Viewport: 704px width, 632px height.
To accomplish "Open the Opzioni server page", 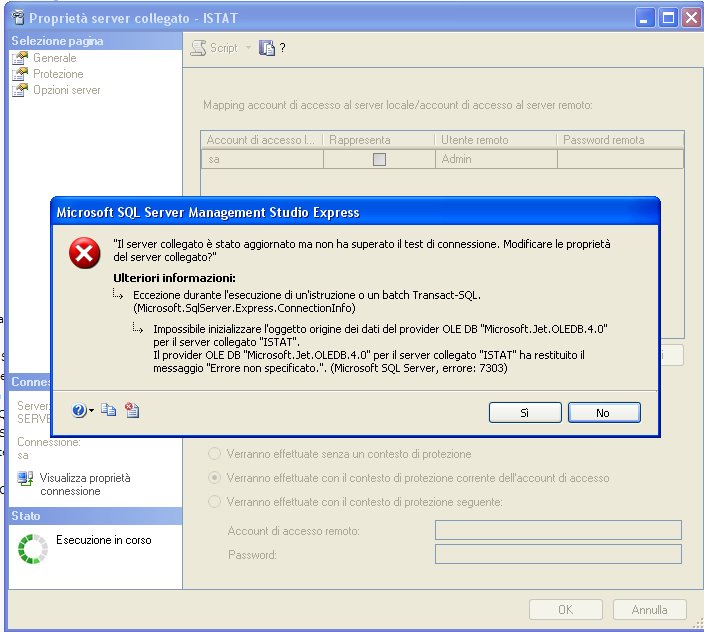I will pos(67,90).
